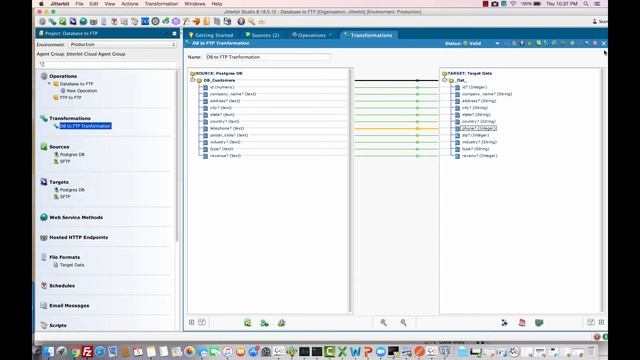Image resolution: width=640 pixels, height=360 pixels.
Task: Open the Web Service Methods section
Action: click(x=76, y=218)
